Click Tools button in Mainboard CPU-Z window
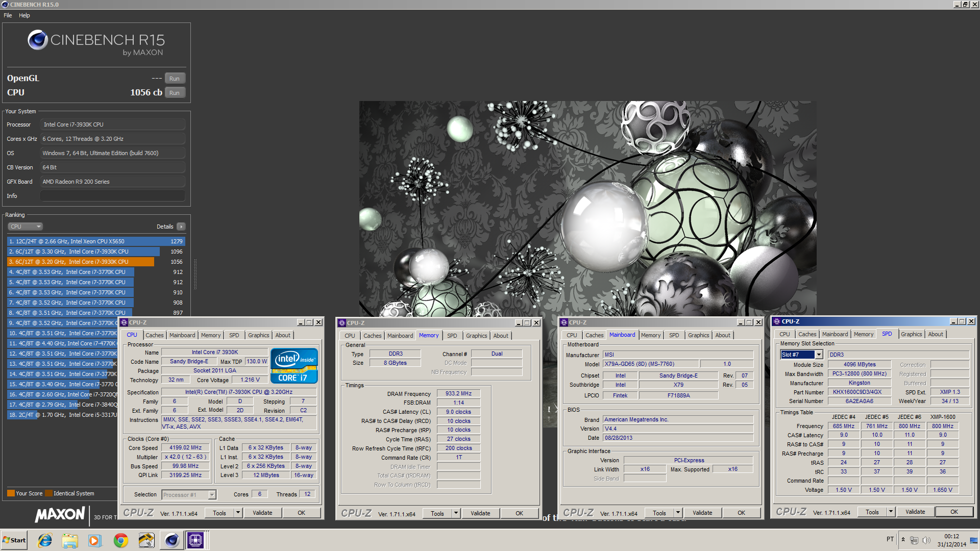This screenshot has width=980, height=551. tap(659, 513)
